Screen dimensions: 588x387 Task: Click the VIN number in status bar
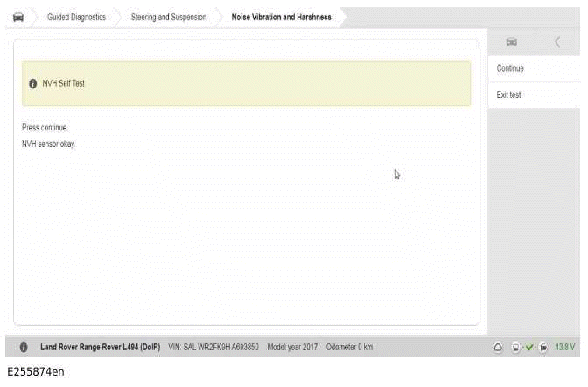click(x=213, y=348)
